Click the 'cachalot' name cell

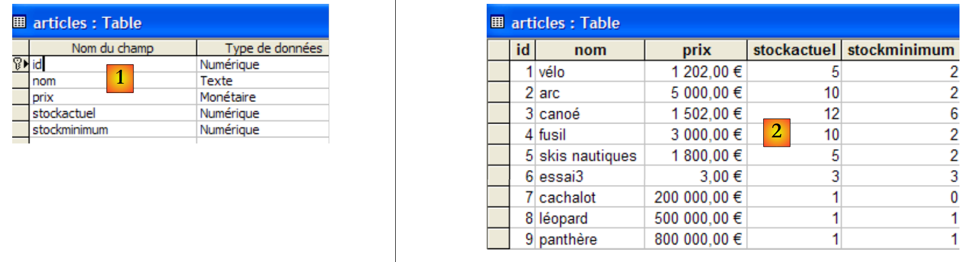click(x=589, y=197)
